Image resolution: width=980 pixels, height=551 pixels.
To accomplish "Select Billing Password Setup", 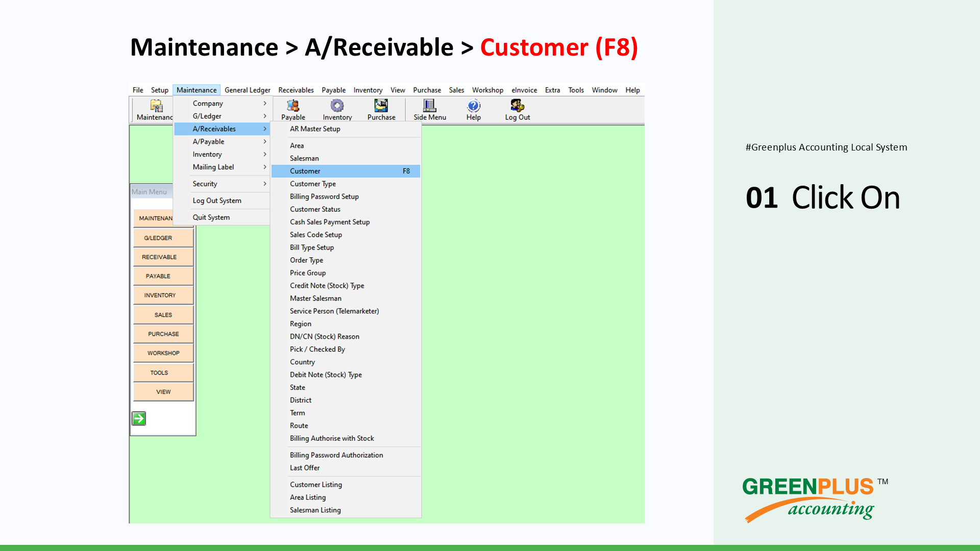I will [x=346, y=196].
